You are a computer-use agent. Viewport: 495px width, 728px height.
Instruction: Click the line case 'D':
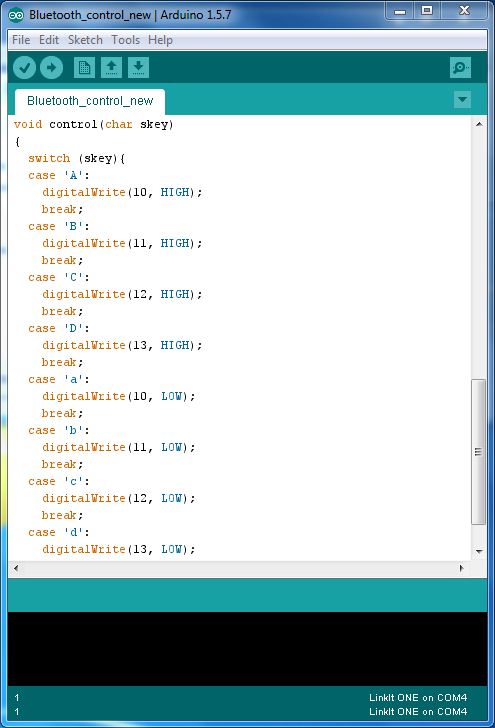59,329
